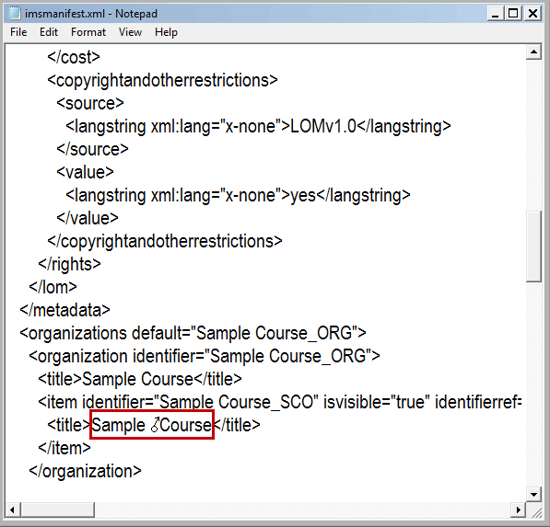Click the </lom> closing tag
Image resolution: width=550 pixels, height=527 pixels.
coord(53,287)
